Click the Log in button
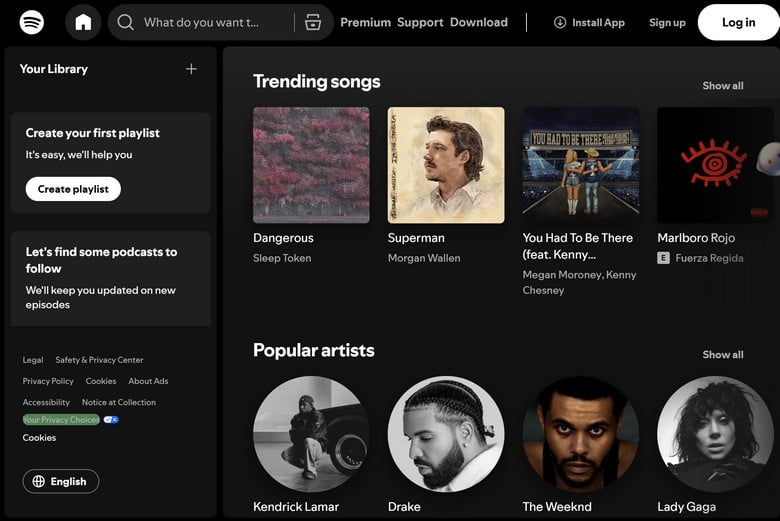The image size is (780, 521). 739,22
